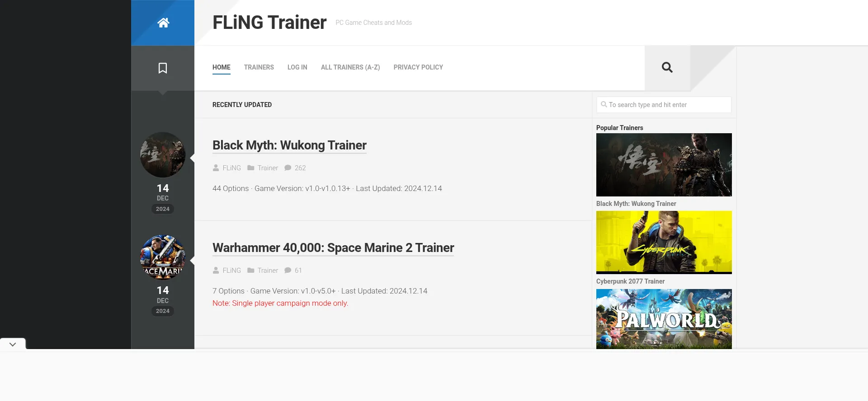Click the comment bubble icon beside 262
Viewport: 868px width, 401px height.
[x=288, y=168]
